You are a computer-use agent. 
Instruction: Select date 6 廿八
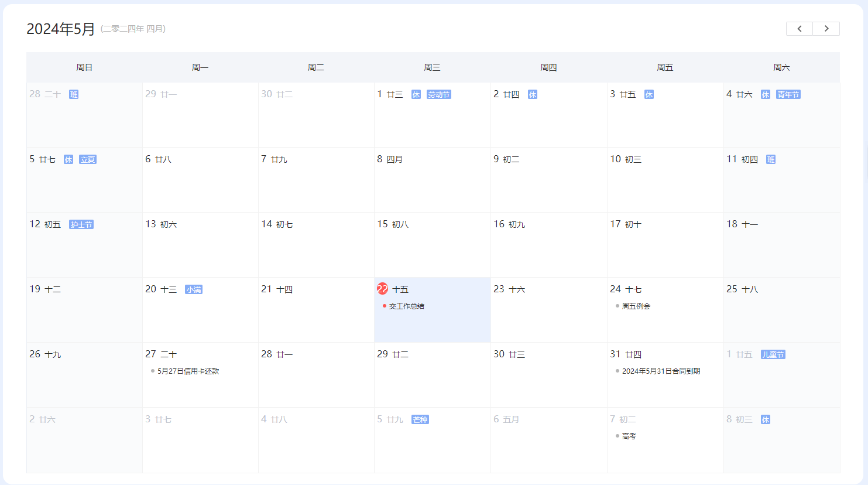coord(200,180)
